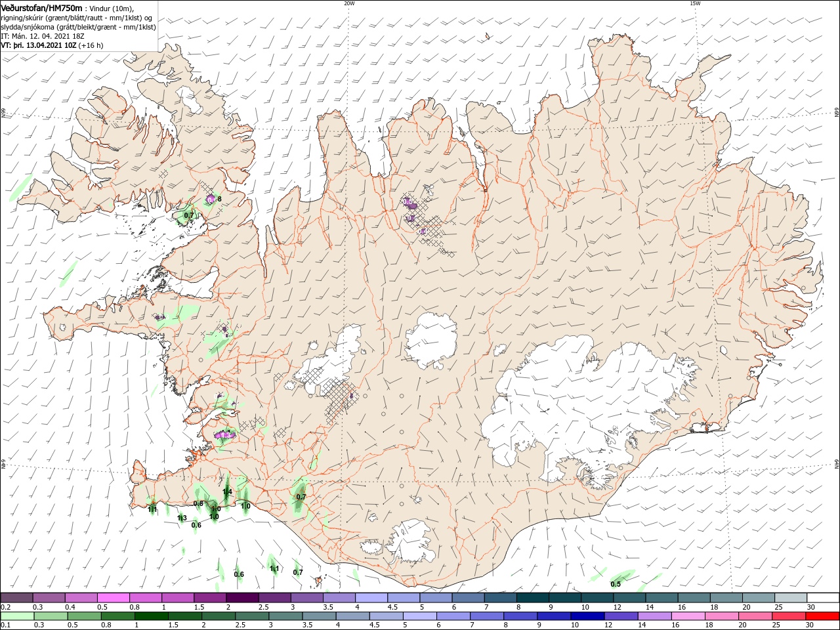Click the upper legend grey-teal swatch labelled 18
Screen dimensions: 840x630
point(725,597)
